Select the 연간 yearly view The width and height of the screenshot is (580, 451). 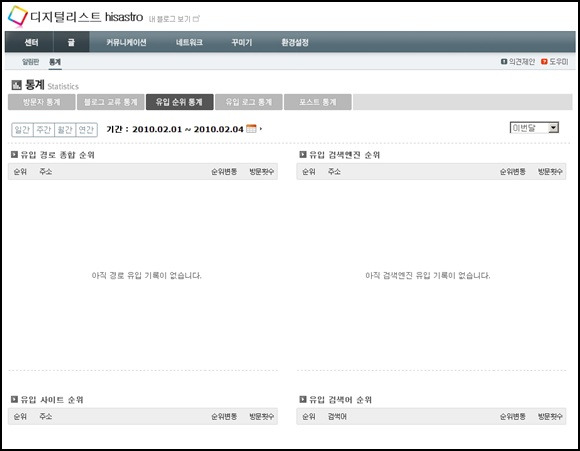[87, 130]
